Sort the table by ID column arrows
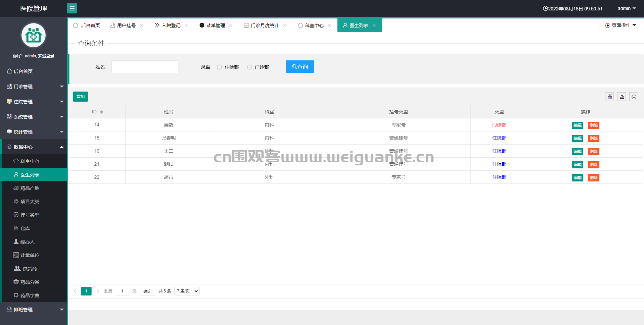The height and width of the screenshot is (325, 644). (x=102, y=112)
